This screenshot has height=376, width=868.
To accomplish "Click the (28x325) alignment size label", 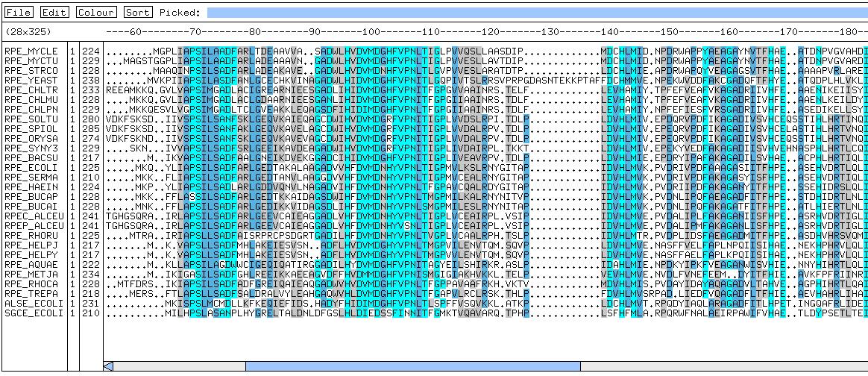I will [26, 32].
